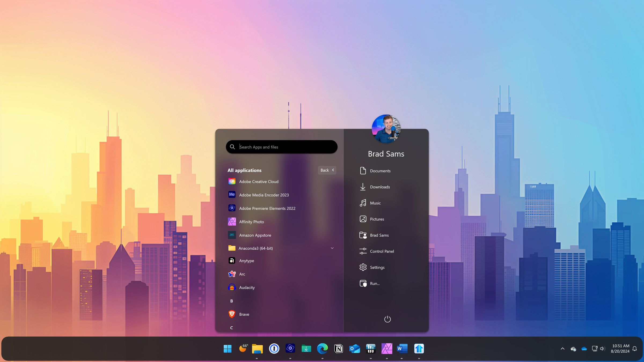644x362 pixels.
Task: Open the Arc browser
Action: click(281, 274)
